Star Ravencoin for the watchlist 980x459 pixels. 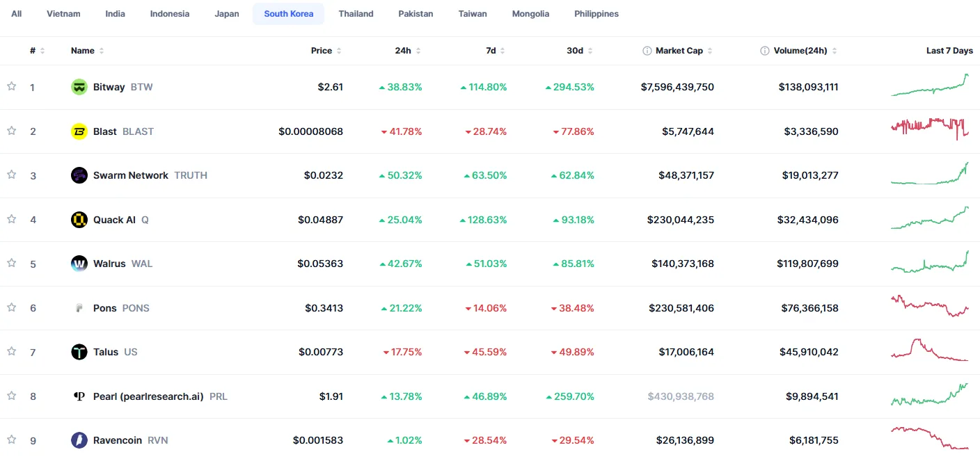pos(11,440)
